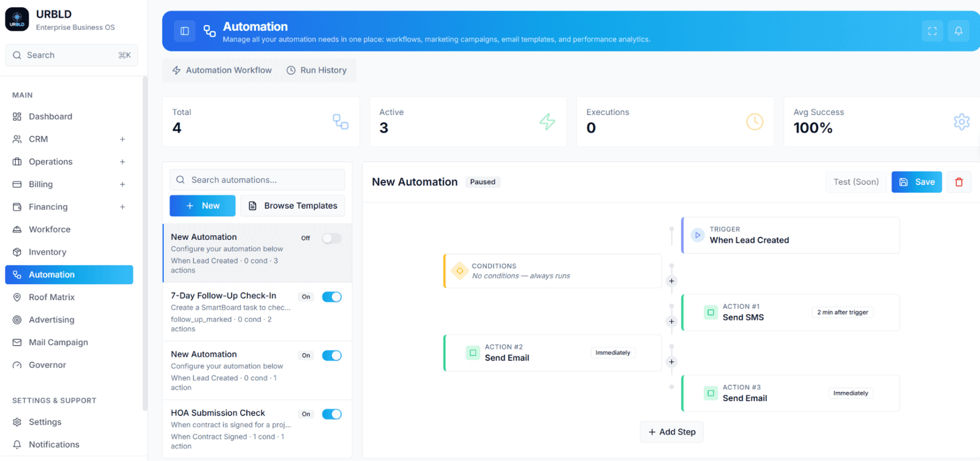
Task: Open Notifications in sidebar
Action: 69,444
